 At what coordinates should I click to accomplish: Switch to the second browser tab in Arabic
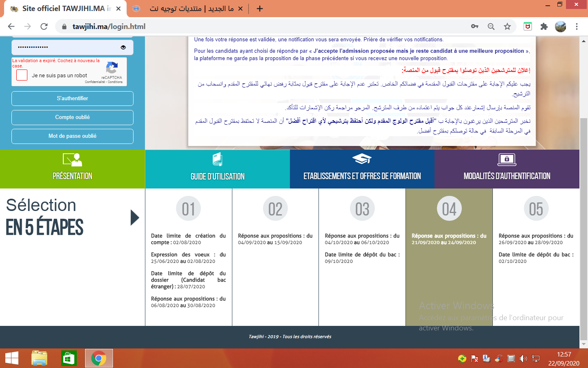pyautogui.click(x=191, y=9)
